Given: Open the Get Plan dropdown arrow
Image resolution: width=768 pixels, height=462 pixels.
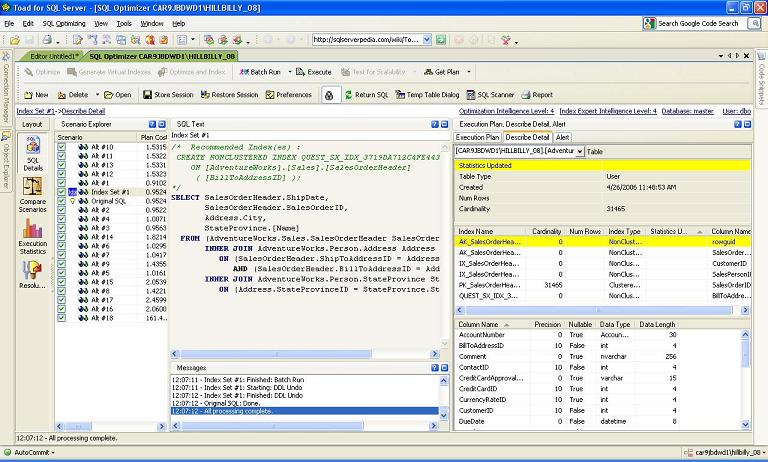Looking at the screenshot, I should pos(469,72).
